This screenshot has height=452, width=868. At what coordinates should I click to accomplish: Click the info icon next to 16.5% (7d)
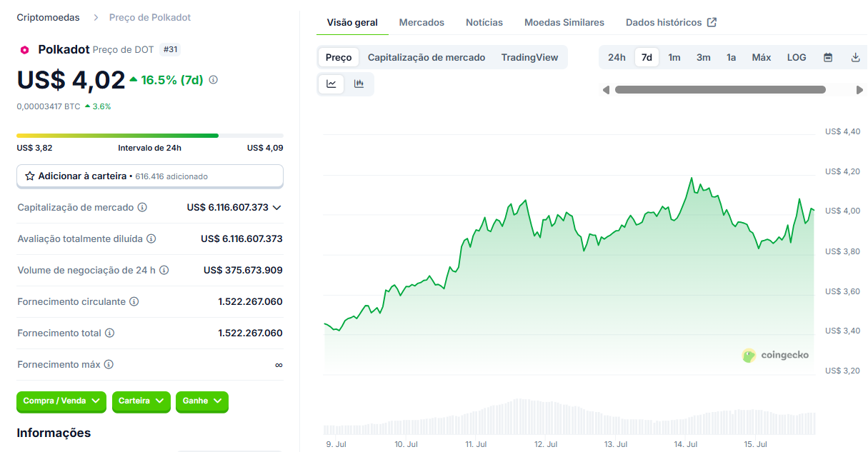click(x=213, y=80)
